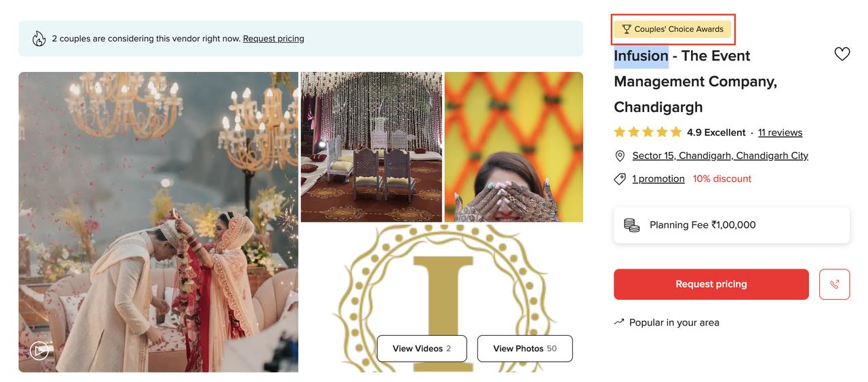Click the promotion tag icon
868x382 pixels.
point(620,179)
